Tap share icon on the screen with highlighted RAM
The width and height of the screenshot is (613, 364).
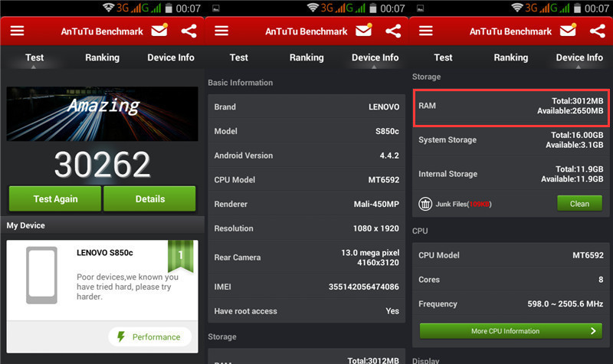point(598,31)
